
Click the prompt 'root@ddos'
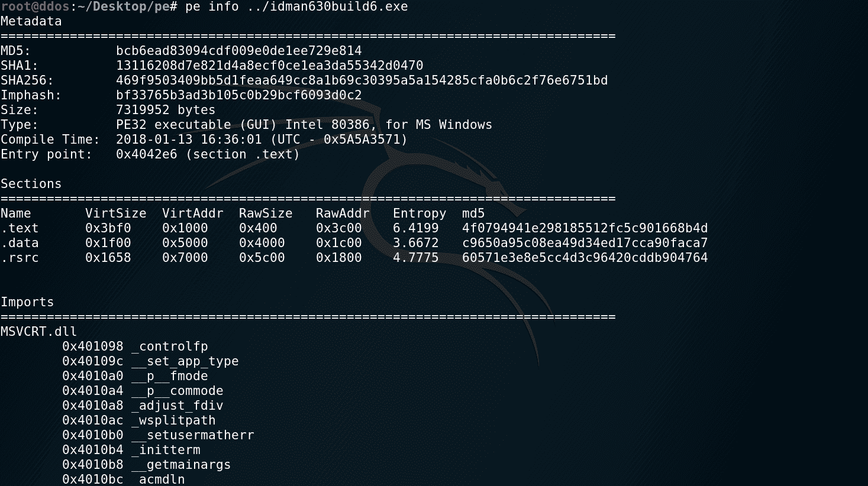pyautogui.click(x=36, y=7)
